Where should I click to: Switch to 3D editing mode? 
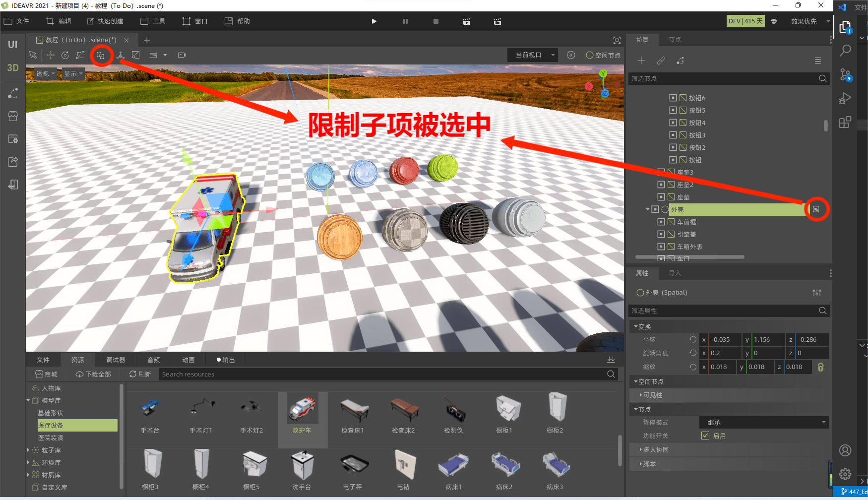pyautogui.click(x=13, y=68)
